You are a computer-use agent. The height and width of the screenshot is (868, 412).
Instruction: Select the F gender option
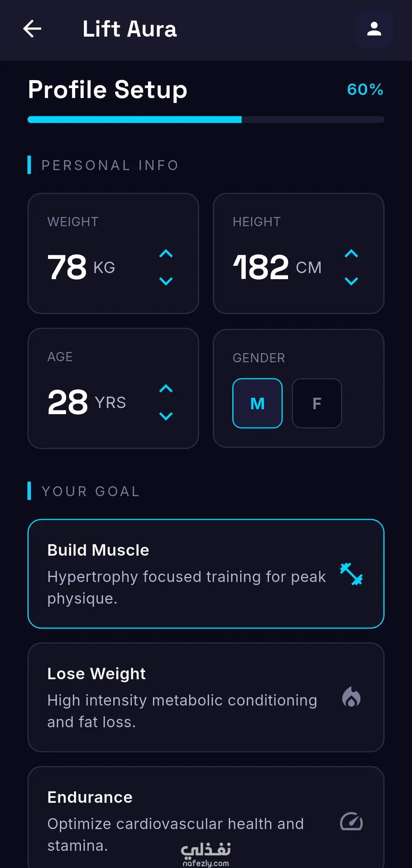click(317, 403)
